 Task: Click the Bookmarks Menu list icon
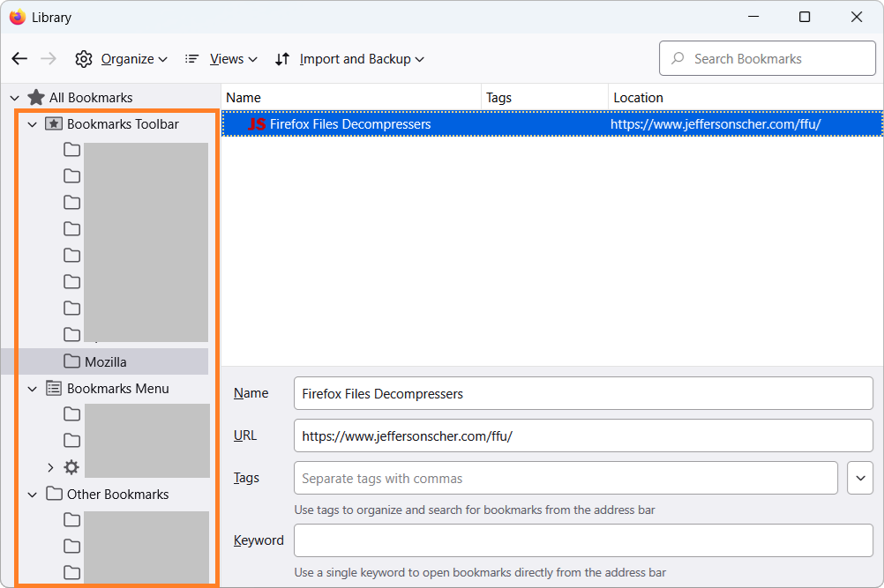pyautogui.click(x=54, y=389)
